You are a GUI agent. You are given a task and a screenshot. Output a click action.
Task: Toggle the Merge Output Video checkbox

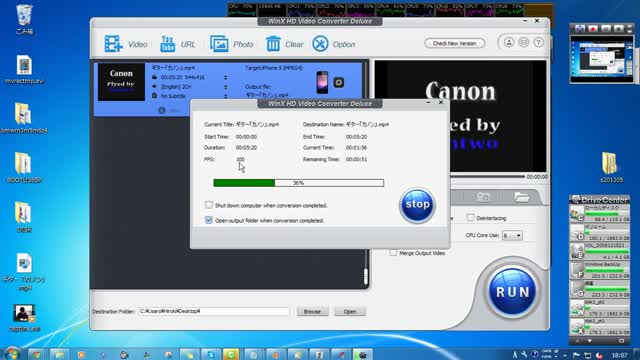coord(393,253)
